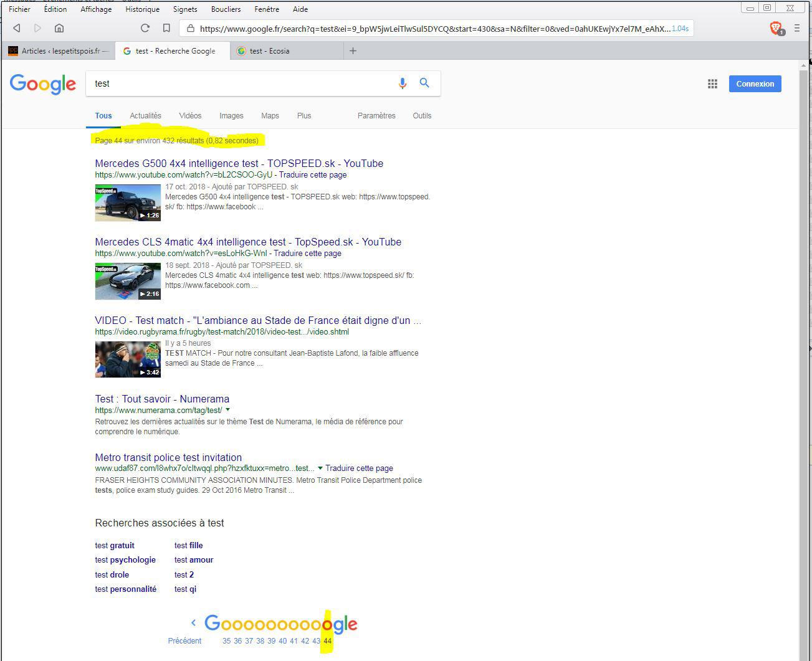Open Brave Shields lion icon
Screen dimensions: 812x661
[x=775, y=27]
